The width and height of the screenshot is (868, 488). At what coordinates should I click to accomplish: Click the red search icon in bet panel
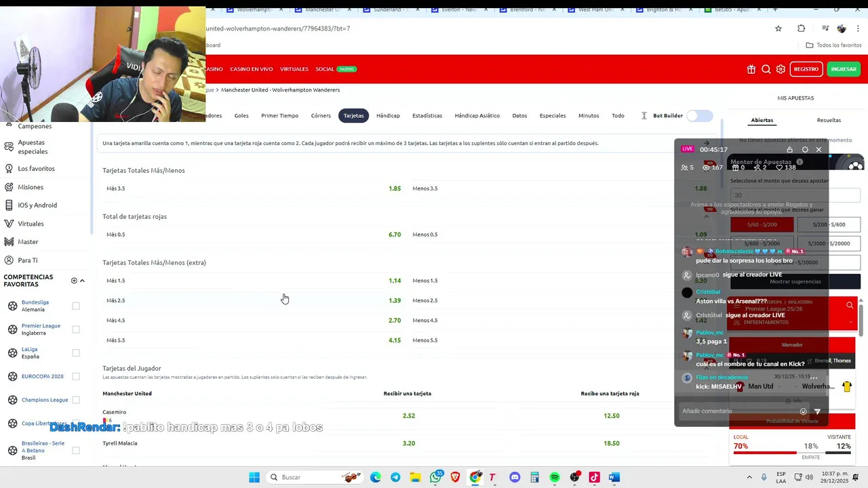point(850,306)
